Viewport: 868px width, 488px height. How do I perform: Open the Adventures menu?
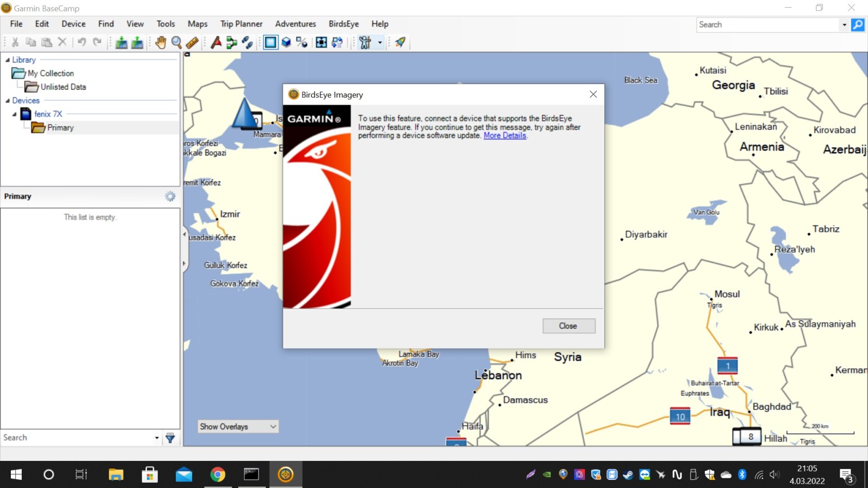coord(295,24)
